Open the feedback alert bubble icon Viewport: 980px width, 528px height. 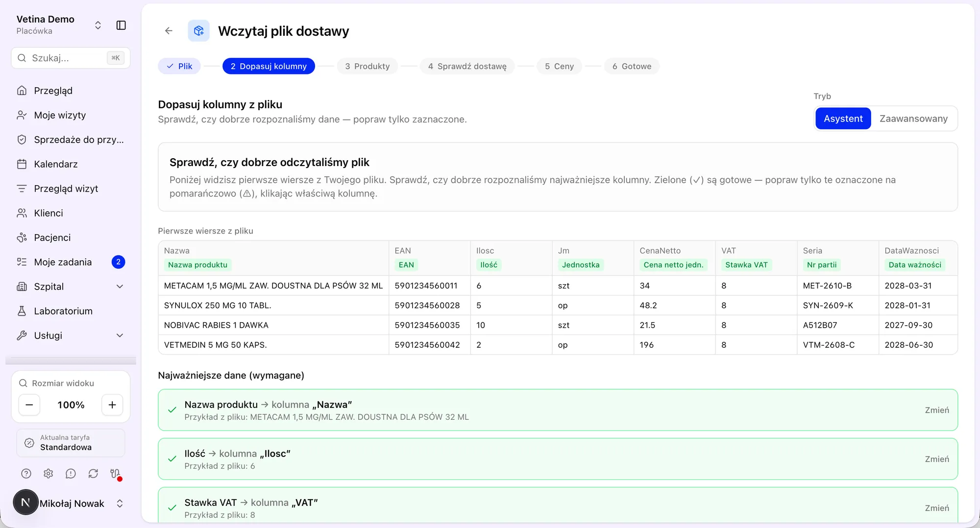pyautogui.click(x=71, y=474)
